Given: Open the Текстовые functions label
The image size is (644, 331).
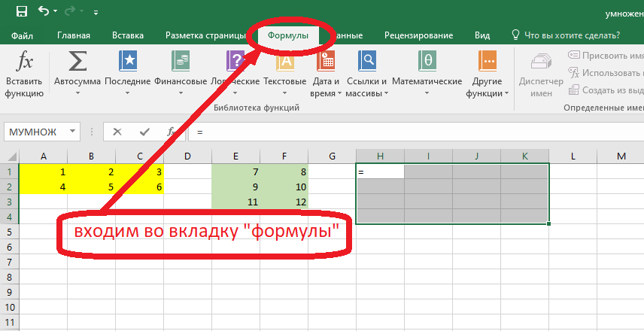Looking at the screenshot, I should coord(284,81).
